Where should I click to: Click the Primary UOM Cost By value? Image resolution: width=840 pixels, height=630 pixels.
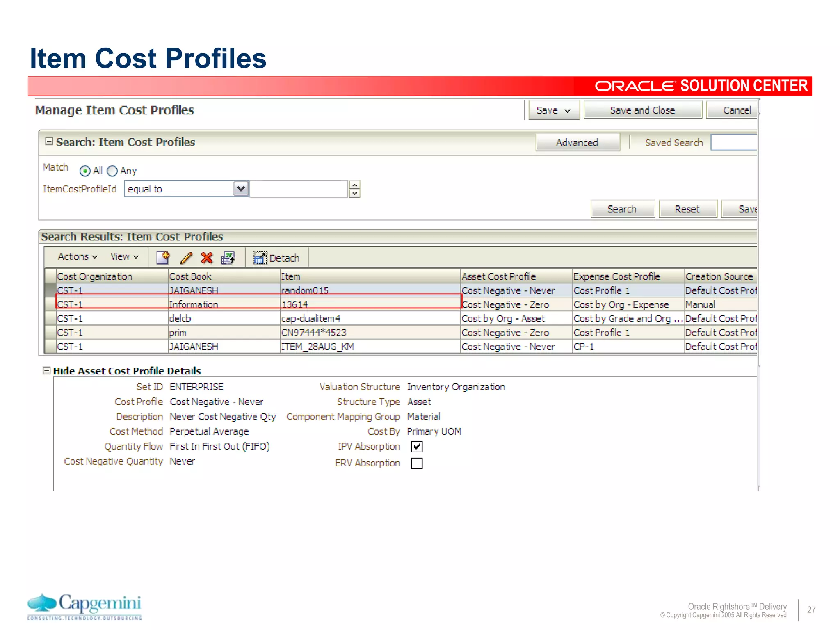click(434, 431)
